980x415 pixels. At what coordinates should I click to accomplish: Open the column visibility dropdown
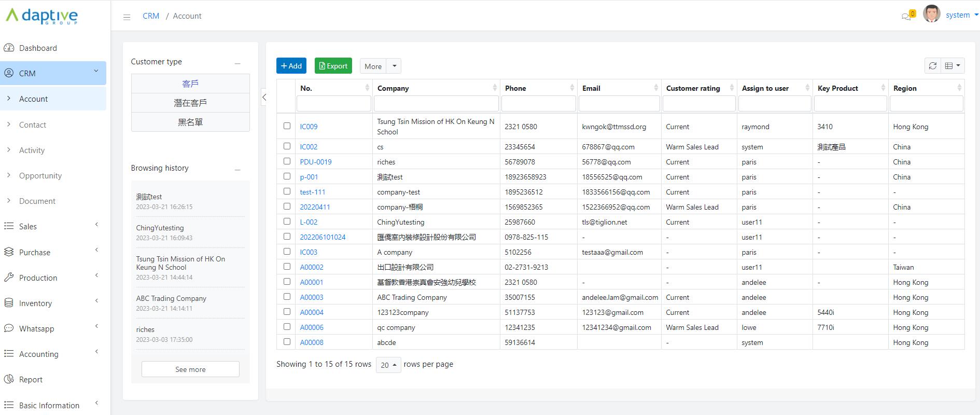click(x=953, y=66)
